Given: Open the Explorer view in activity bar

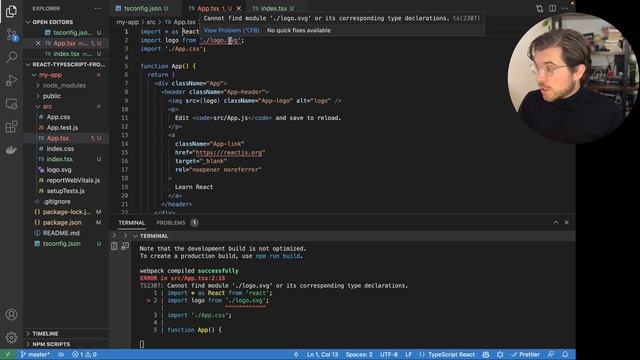Looking at the screenshot, I should point(11,11).
